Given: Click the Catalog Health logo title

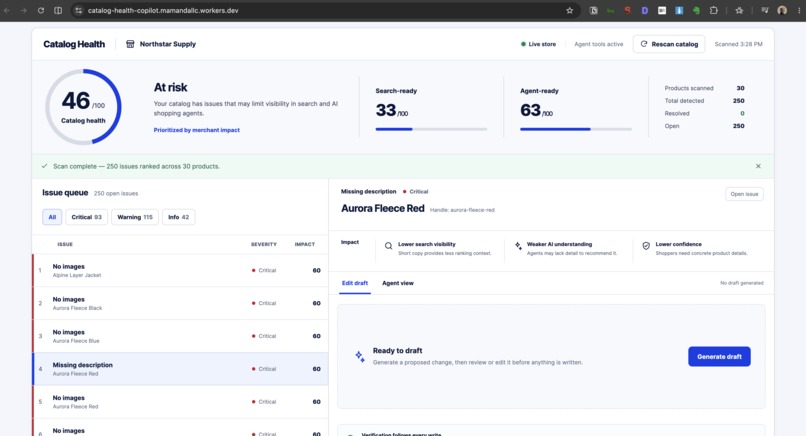Looking at the screenshot, I should pos(74,44).
